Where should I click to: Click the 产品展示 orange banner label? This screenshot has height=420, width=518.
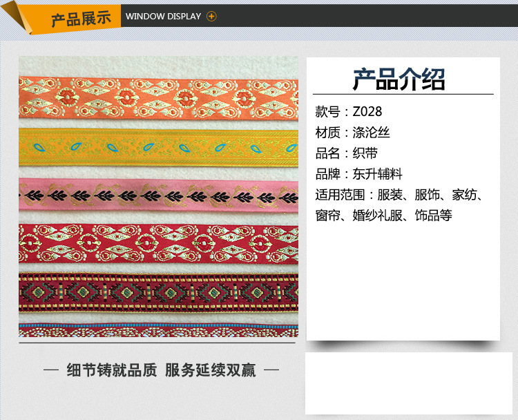click(x=81, y=19)
